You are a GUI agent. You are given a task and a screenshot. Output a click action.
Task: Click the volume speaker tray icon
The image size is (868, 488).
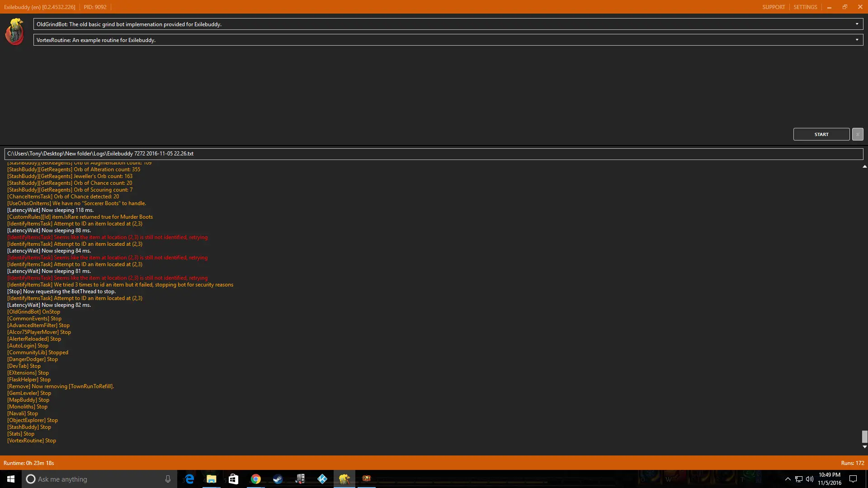[x=809, y=479]
